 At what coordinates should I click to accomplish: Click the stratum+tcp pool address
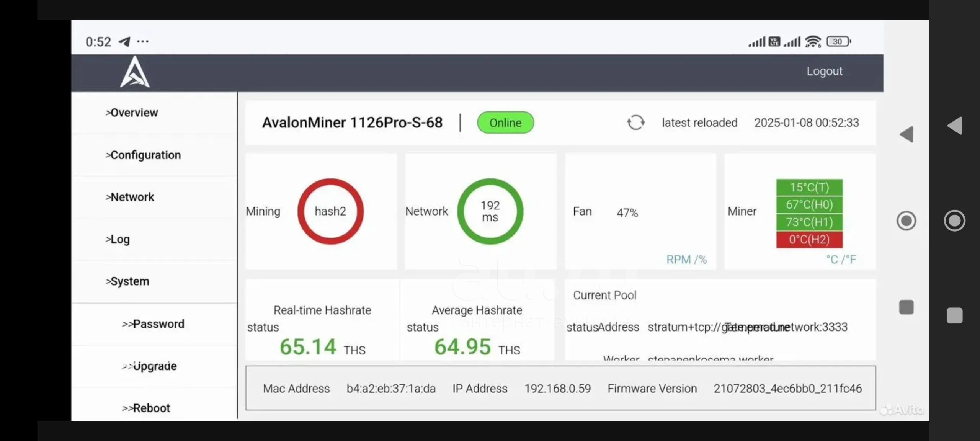(747, 327)
